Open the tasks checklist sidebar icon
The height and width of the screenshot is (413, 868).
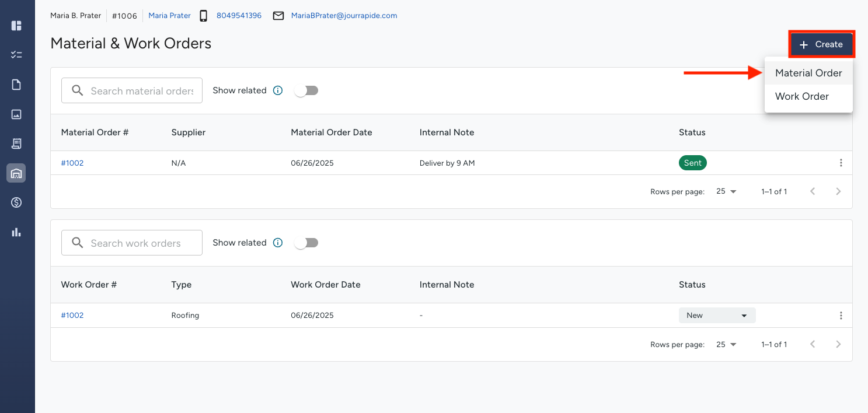point(16,55)
